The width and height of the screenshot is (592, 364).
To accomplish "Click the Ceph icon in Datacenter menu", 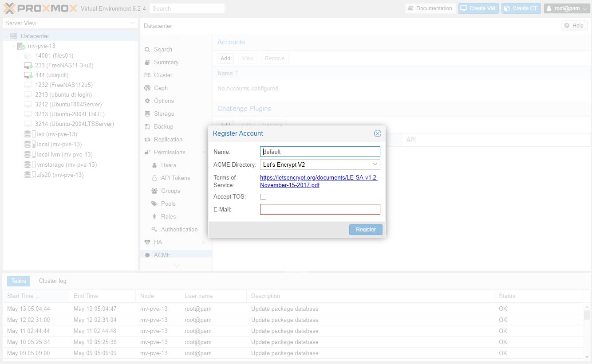I will point(147,88).
